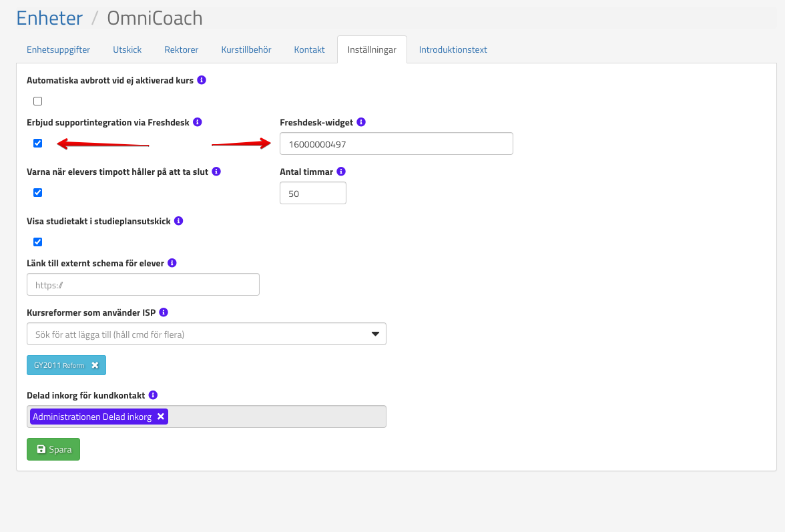Viewport: 785px width, 532px height.
Task: Click info icon next to Freshdesk supportintegration label
Action: click(198, 122)
